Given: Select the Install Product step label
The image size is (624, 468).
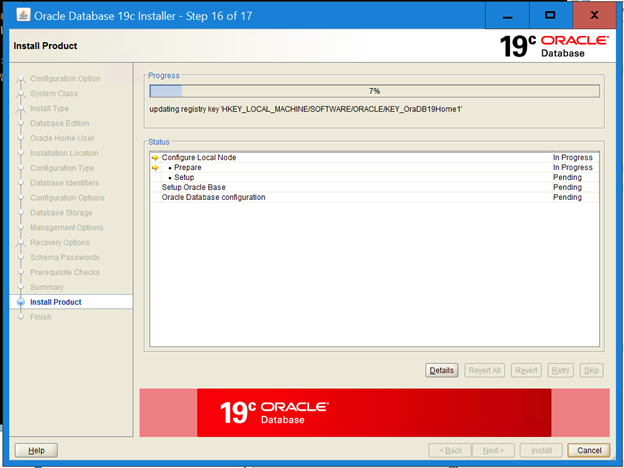Looking at the screenshot, I should 56,302.
